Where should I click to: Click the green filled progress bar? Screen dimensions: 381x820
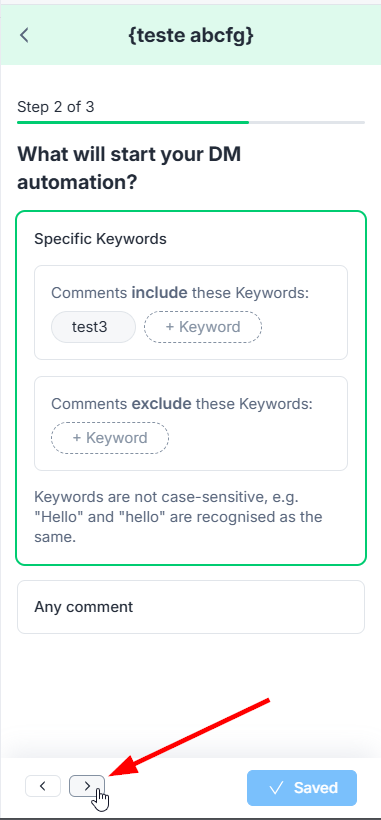133,122
